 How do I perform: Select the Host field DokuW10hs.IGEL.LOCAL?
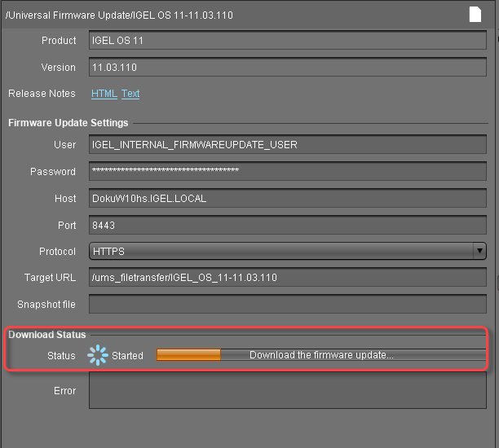(x=287, y=198)
